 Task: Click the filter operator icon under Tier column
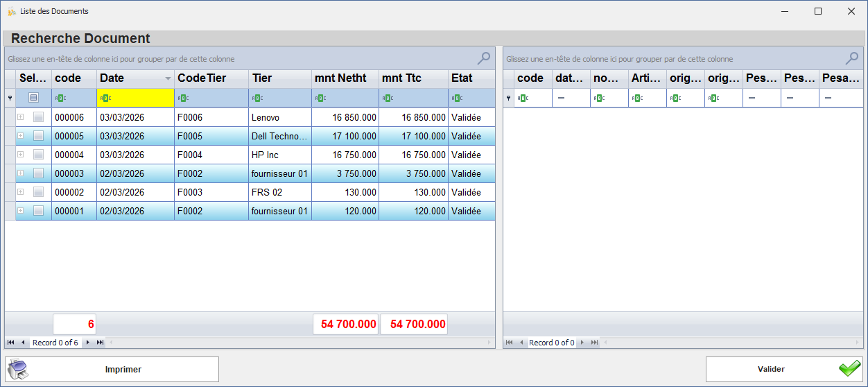click(x=256, y=98)
